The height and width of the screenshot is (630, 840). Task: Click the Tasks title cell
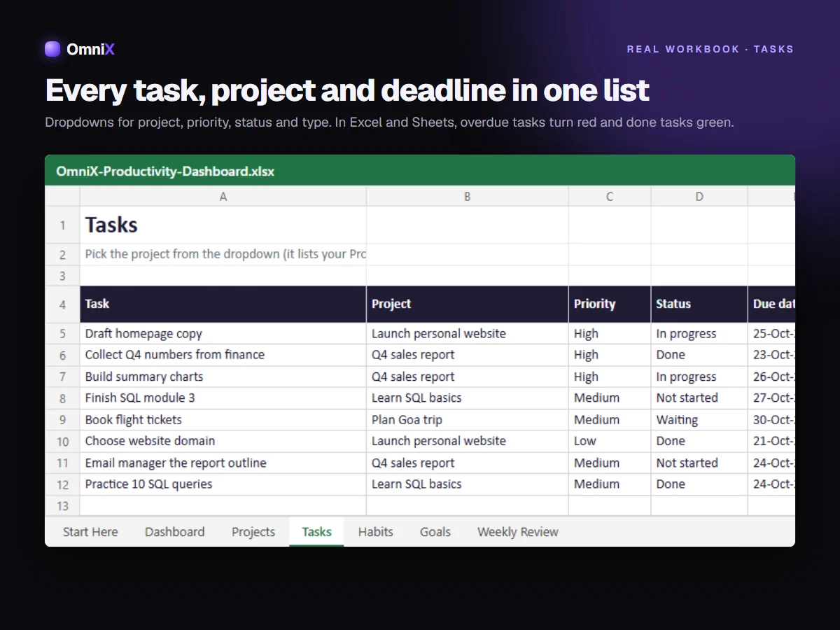[x=223, y=225]
